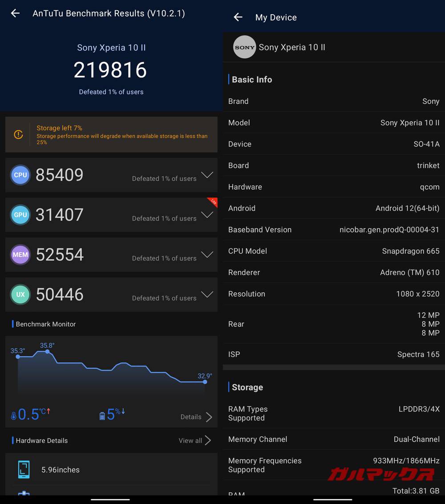
Task: Open Benchmark Monitor Details
Action: (x=196, y=417)
